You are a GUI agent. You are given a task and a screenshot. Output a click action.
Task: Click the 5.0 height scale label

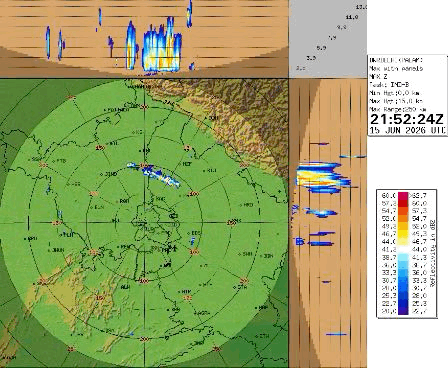click(321, 48)
